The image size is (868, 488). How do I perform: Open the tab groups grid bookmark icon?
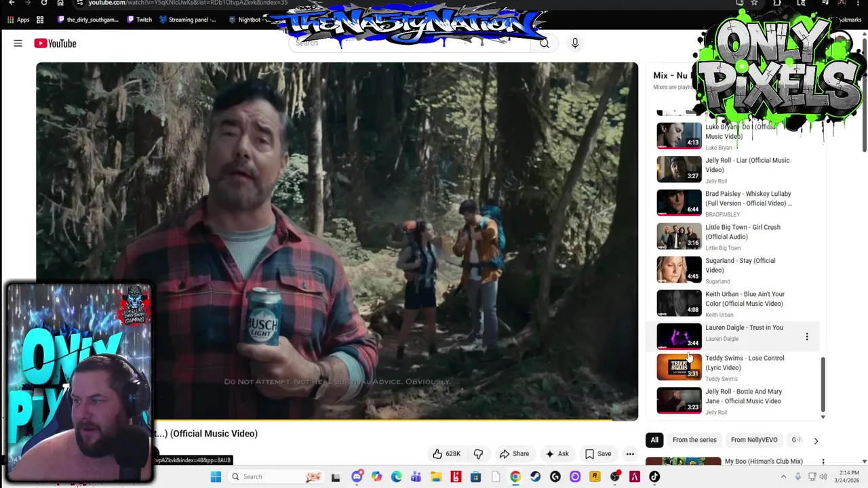coord(40,20)
